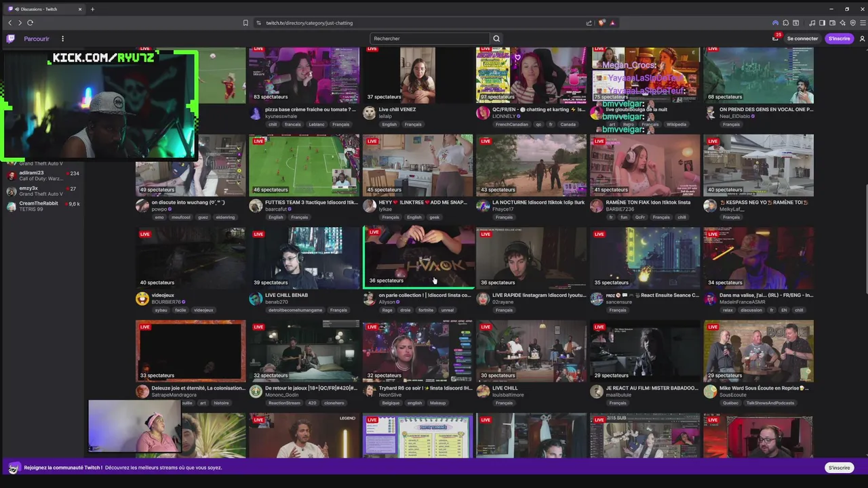Open adilrami23 in sidebar channels

[x=43, y=176]
